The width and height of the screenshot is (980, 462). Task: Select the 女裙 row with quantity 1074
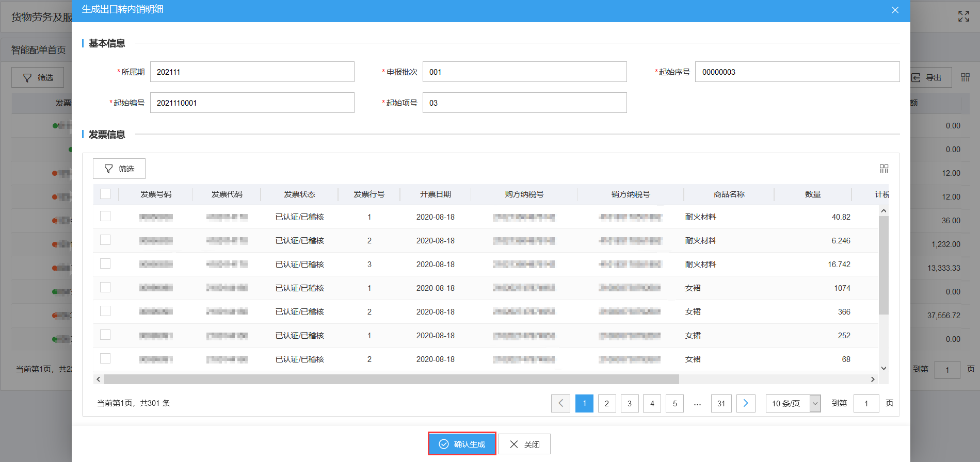click(x=105, y=288)
